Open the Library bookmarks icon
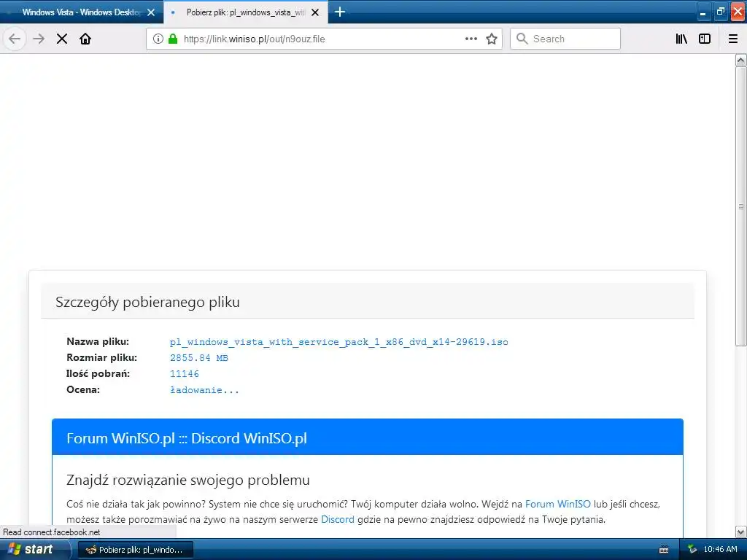 tap(682, 39)
